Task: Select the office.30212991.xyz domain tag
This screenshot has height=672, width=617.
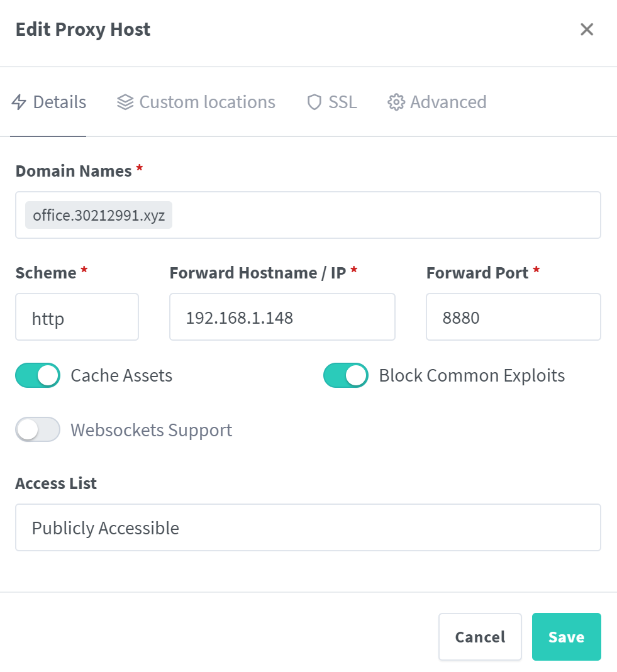Action: pos(98,214)
